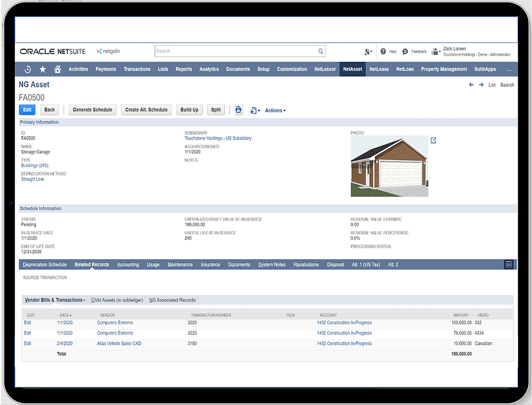This screenshot has width=532, height=405.
Task: Open the Touchstone Holderings US Subsidiary link
Action: point(218,138)
